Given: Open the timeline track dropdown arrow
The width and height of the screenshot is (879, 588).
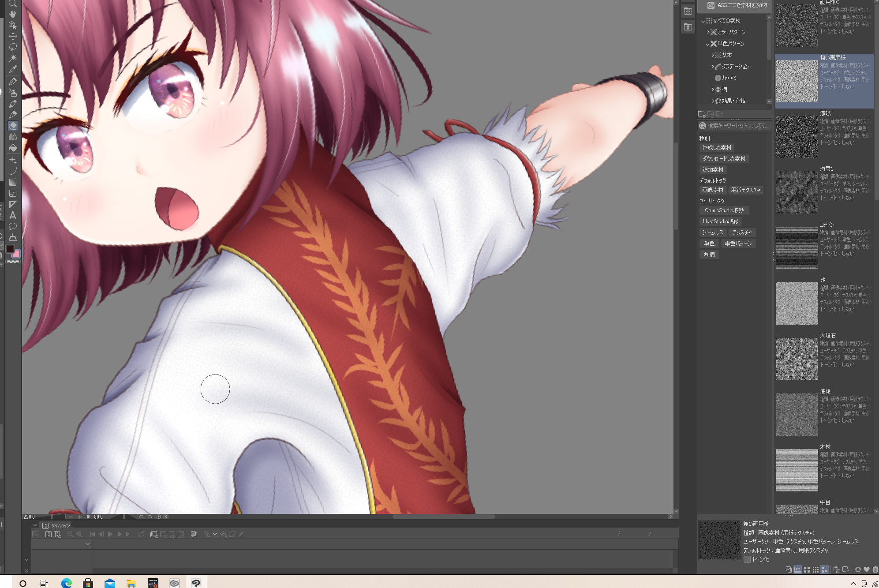Looking at the screenshot, I should 87,544.
